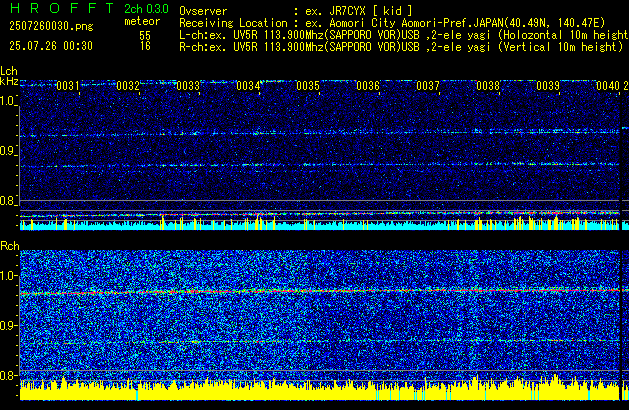The width and height of the screenshot is (629, 410).
Task: Select the meteor label
Action: pos(142,21)
